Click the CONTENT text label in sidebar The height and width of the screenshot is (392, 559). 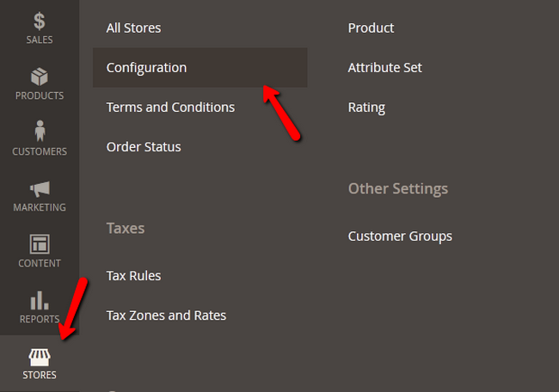(40, 263)
